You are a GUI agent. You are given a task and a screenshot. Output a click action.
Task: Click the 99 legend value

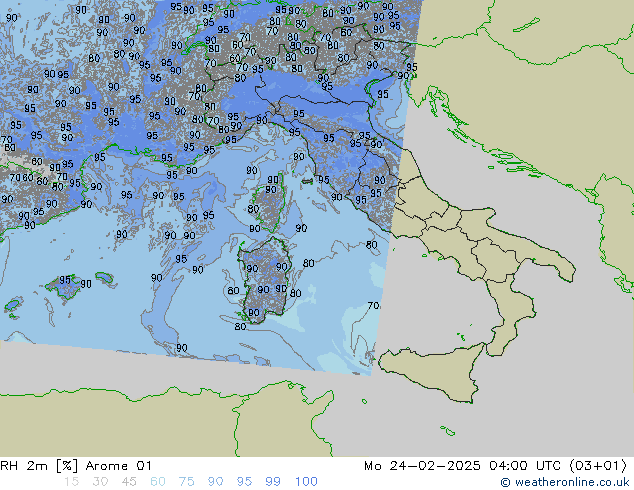coord(273,482)
